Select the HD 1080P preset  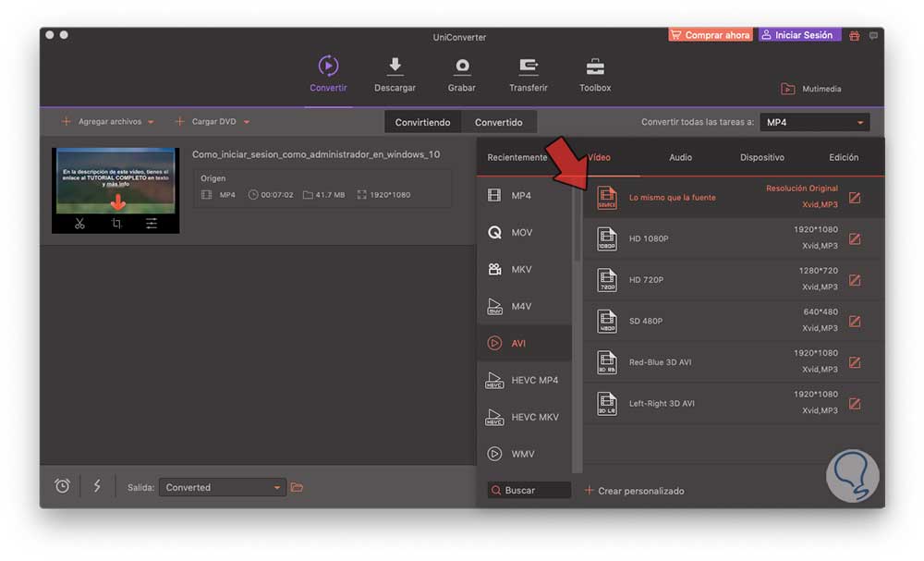pyautogui.click(x=733, y=238)
